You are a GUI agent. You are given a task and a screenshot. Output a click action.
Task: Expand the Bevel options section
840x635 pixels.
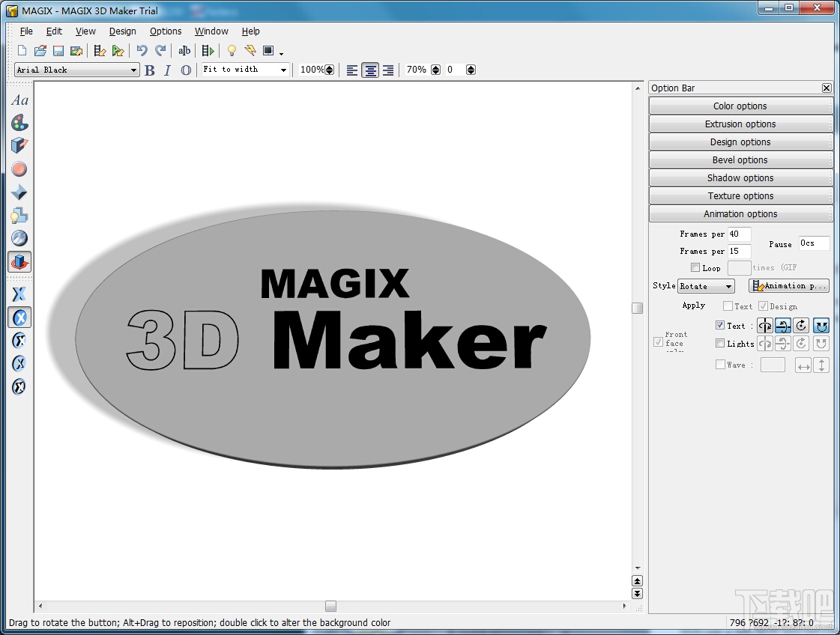click(x=740, y=160)
